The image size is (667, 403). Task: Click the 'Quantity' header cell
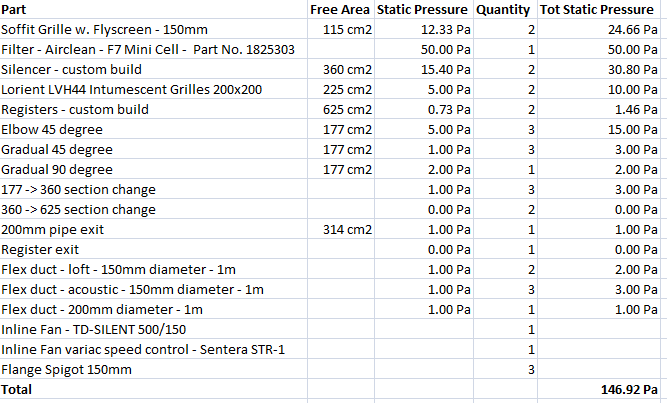[x=503, y=9]
